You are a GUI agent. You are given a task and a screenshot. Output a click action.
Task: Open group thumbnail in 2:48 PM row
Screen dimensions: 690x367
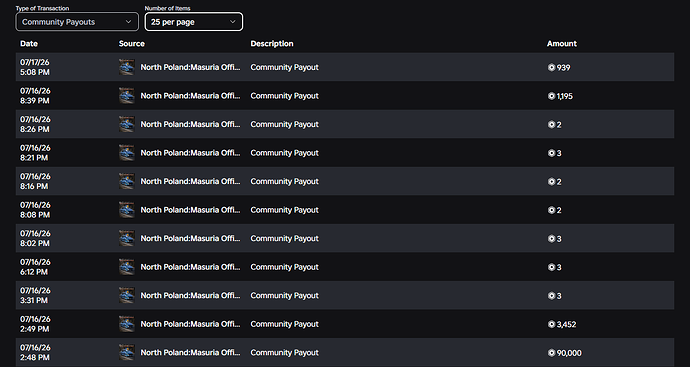(x=127, y=352)
